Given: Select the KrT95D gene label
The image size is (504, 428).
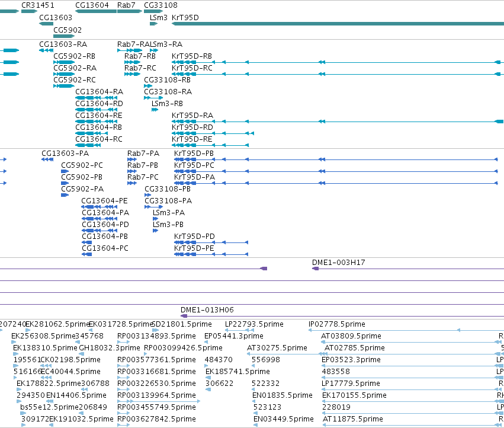Looking at the screenshot, I should [x=185, y=17].
